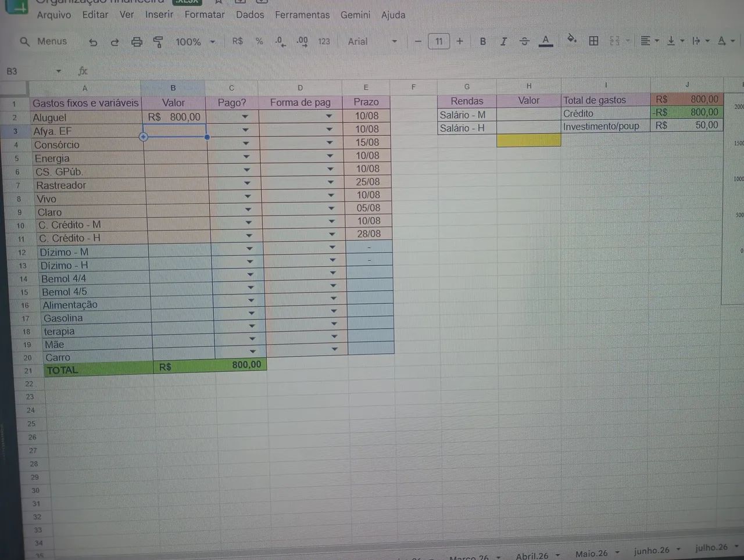Select the paint format roller icon
Viewport: 744px width, 560px height.
[158, 42]
